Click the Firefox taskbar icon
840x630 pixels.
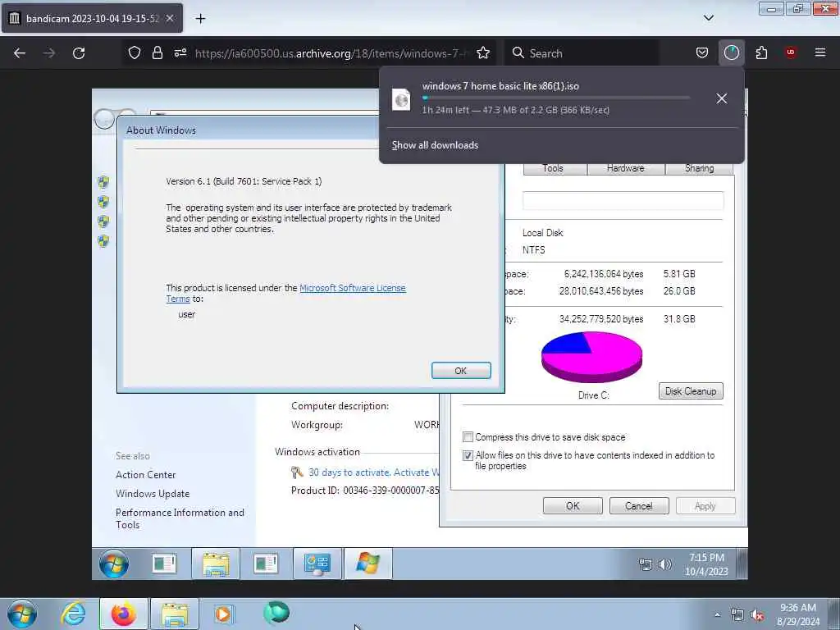click(123, 614)
